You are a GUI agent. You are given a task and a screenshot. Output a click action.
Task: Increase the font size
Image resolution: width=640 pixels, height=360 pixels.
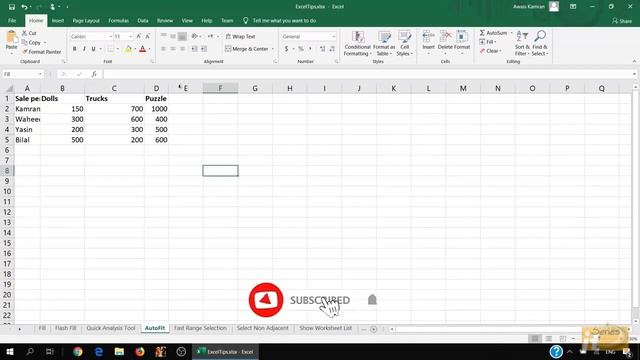(x=138, y=36)
